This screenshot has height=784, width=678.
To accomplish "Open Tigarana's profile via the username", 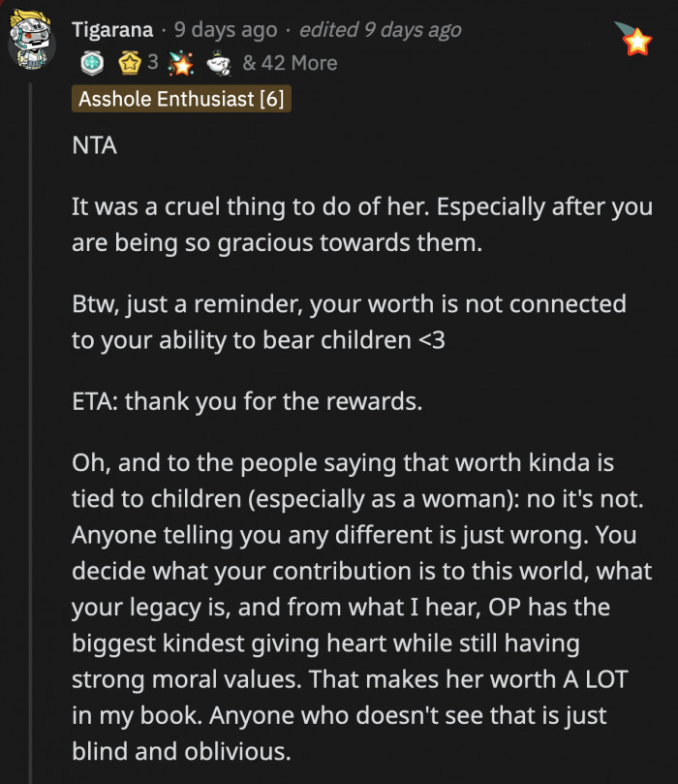I will click(x=111, y=29).
